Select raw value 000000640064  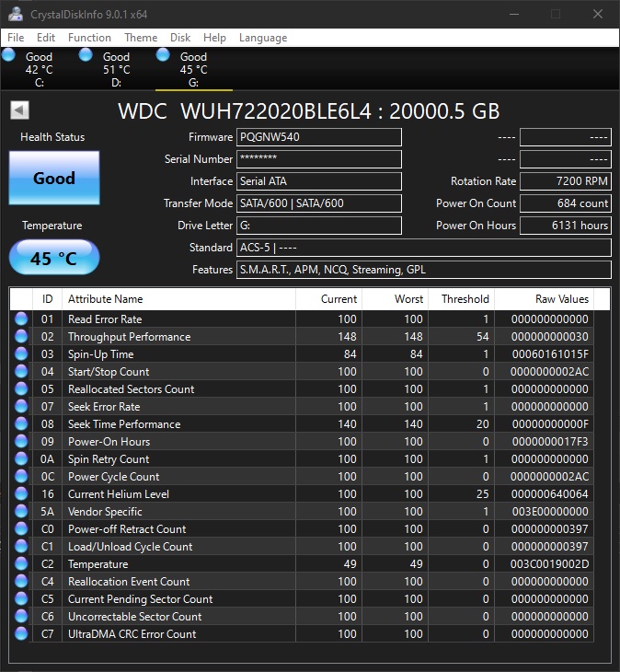tap(550, 494)
